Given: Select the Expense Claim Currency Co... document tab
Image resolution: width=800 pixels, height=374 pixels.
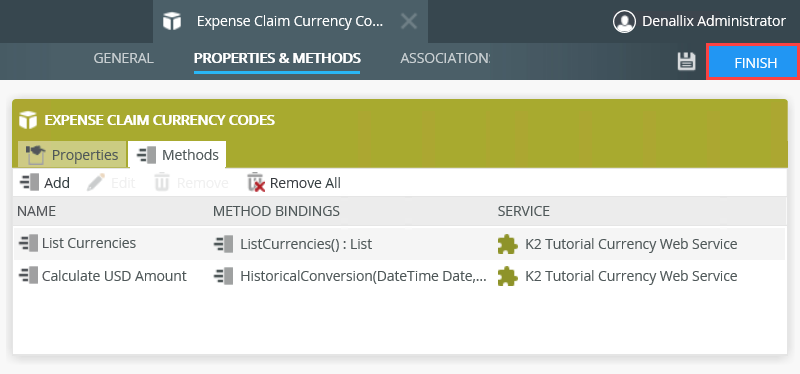Looking at the screenshot, I should coord(290,21).
